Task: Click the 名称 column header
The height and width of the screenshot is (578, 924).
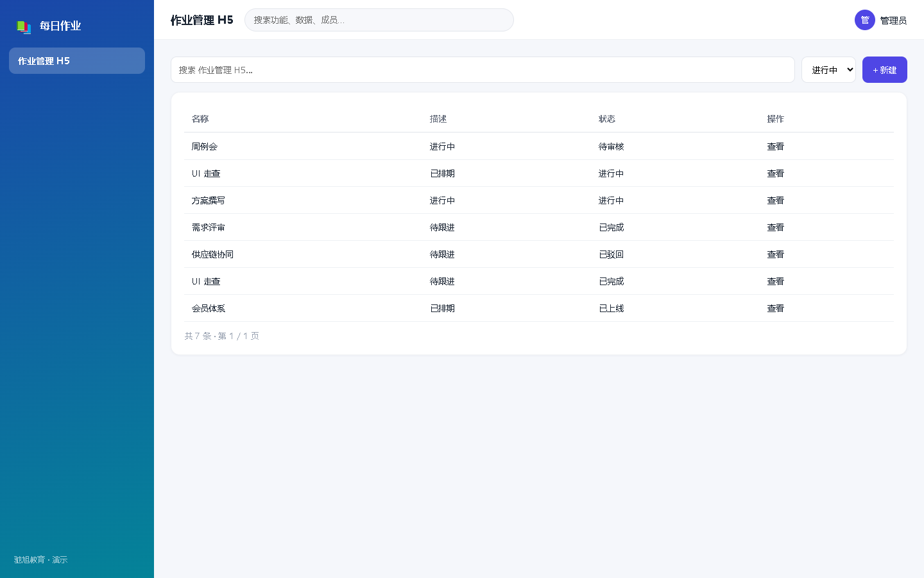Action: pyautogui.click(x=200, y=119)
